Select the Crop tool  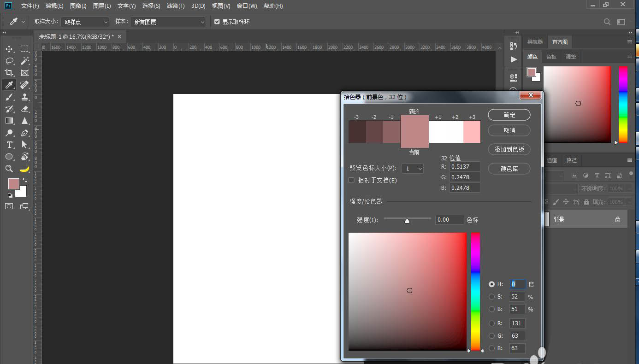(x=9, y=73)
